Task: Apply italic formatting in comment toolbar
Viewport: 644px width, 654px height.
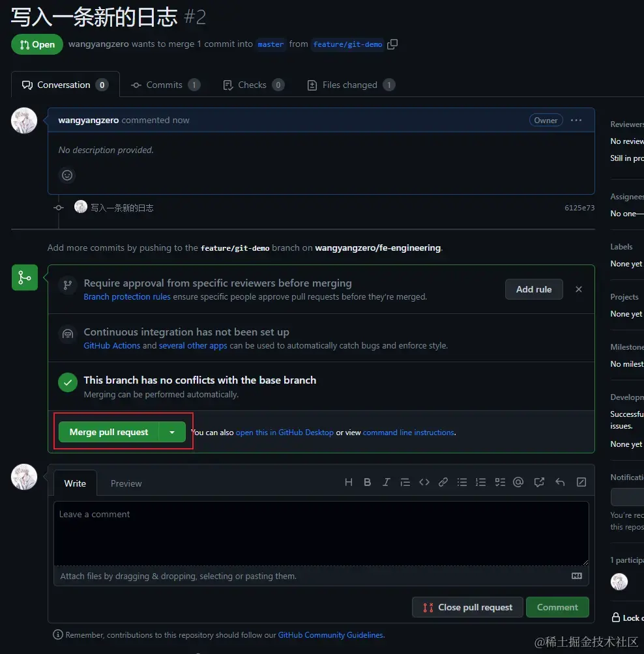Action: pyautogui.click(x=387, y=483)
